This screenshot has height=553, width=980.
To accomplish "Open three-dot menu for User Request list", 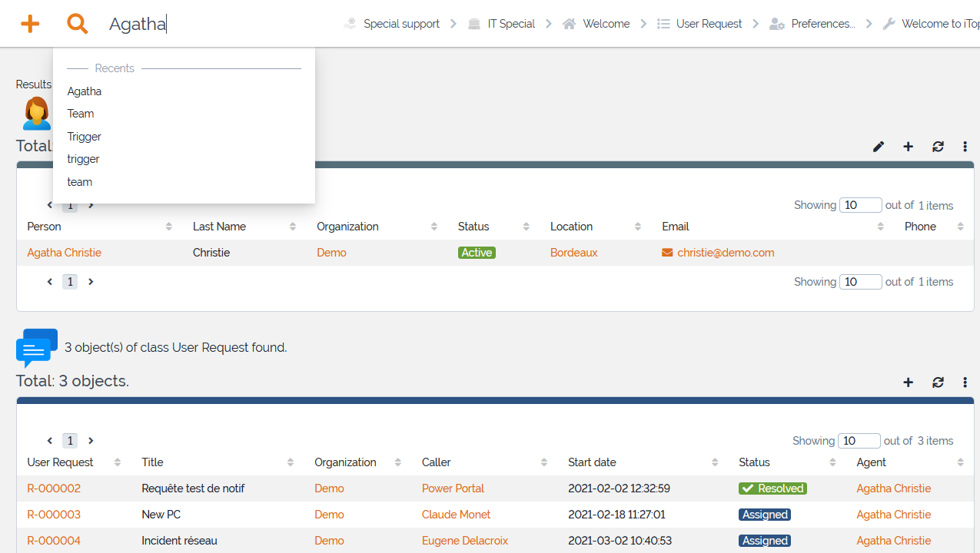I will [x=965, y=382].
